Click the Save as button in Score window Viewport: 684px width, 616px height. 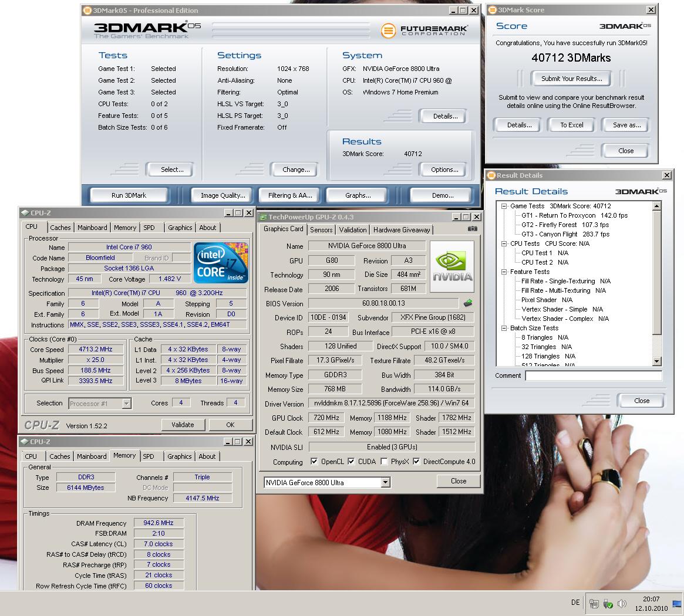coord(626,125)
